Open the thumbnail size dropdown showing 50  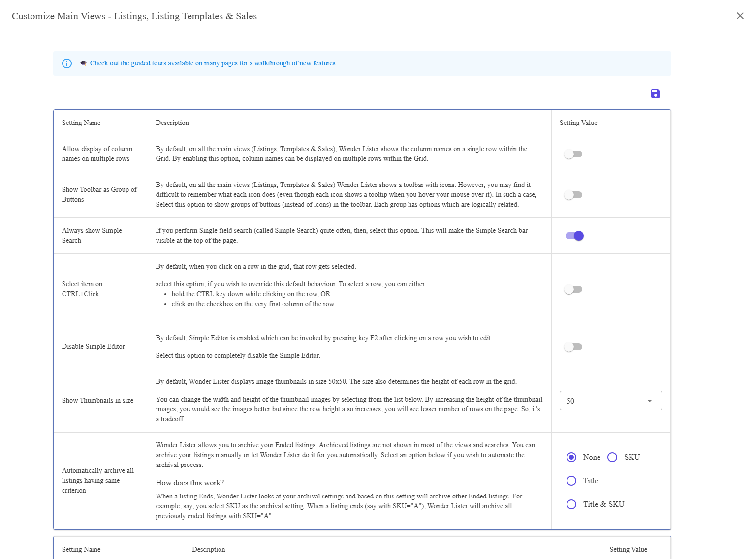pos(611,401)
